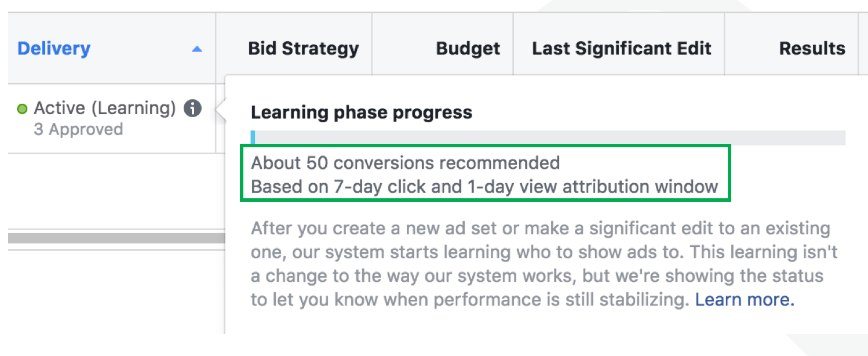Sort by the Delivery column header
Screen dimensions: 868x356
coord(54,49)
